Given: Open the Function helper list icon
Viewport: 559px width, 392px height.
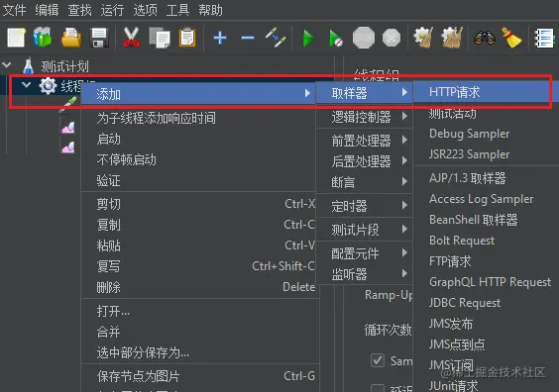Looking at the screenshot, I should pos(544,38).
